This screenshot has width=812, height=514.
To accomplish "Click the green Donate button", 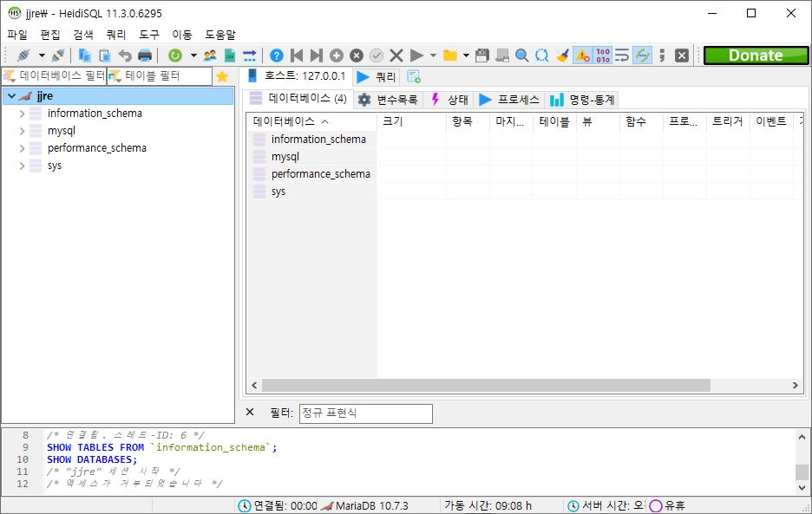I will click(756, 55).
